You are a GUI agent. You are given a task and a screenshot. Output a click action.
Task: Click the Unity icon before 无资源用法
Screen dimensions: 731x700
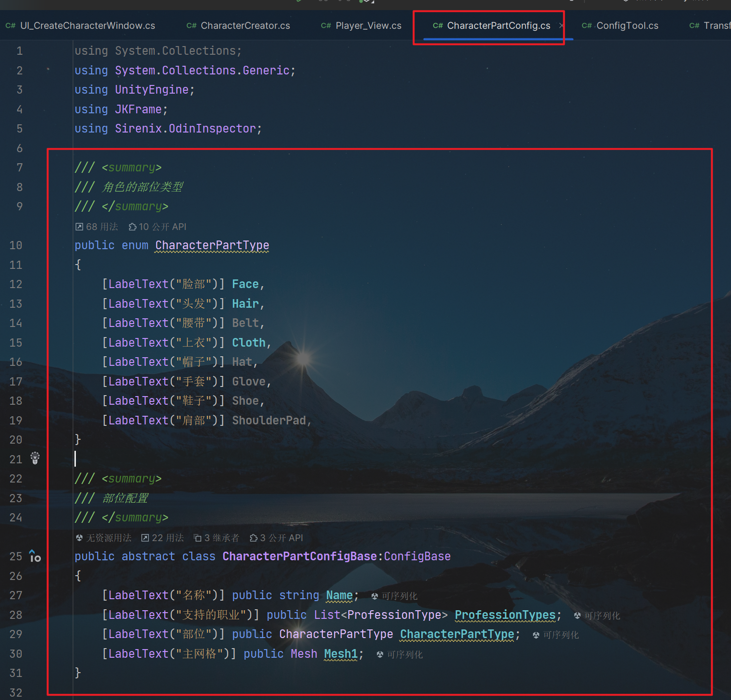coord(79,538)
